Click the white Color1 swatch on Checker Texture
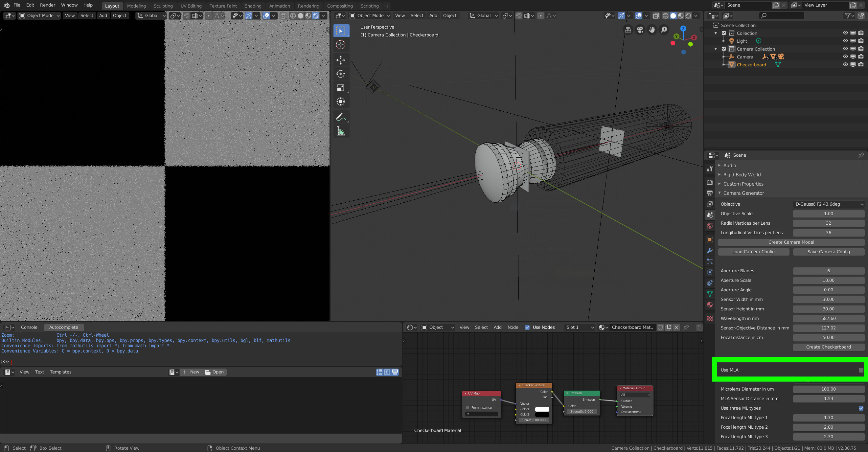Screen dimensions: 868x452 click(x=542, y=409)
